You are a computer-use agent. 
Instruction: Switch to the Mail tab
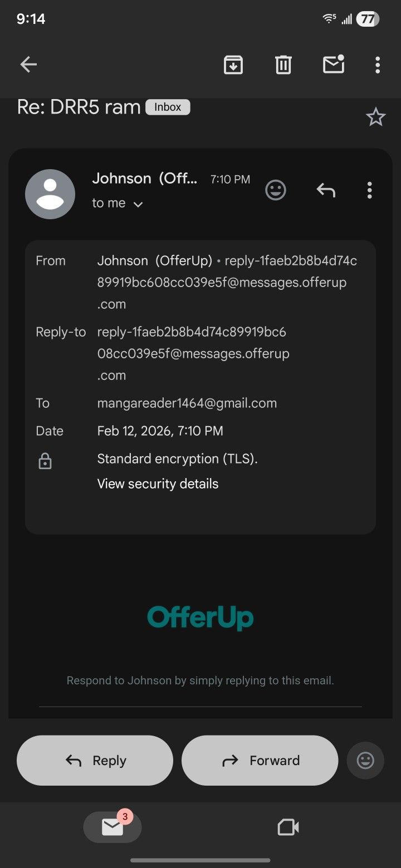pyautogui.click(x=113, y=827)
